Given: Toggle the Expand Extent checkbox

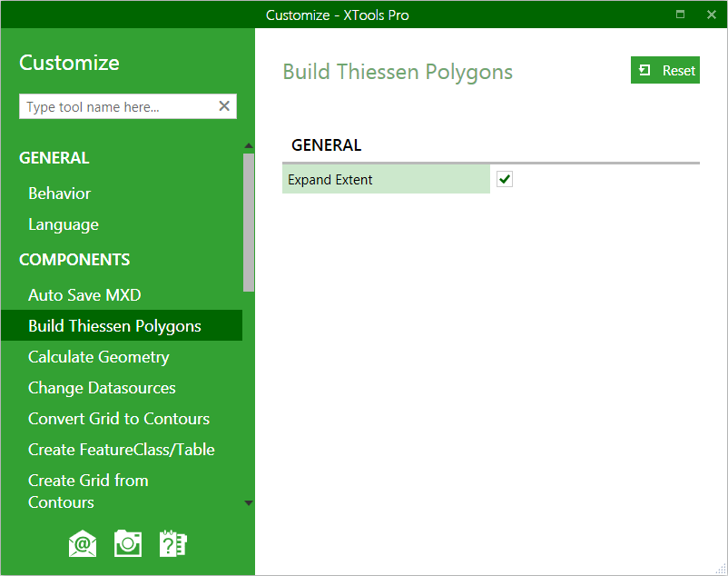Looking at the screenshot, I should [504, 179].
